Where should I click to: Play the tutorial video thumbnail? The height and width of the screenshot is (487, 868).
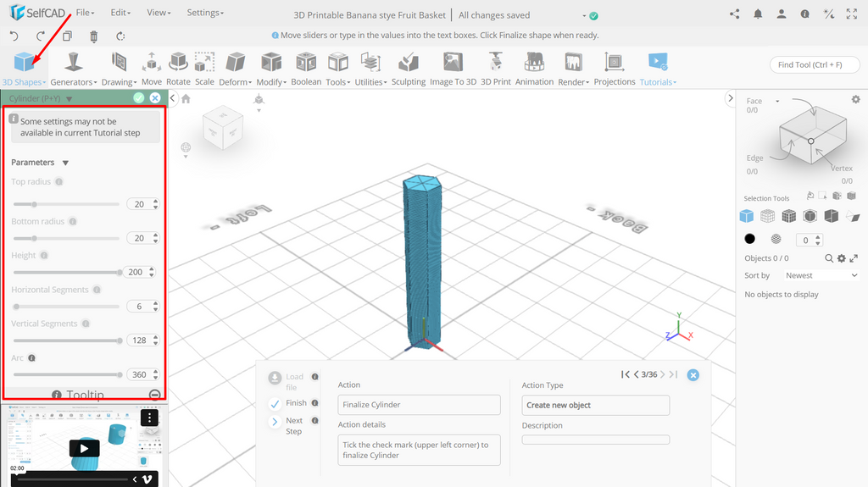click(84, 448)
